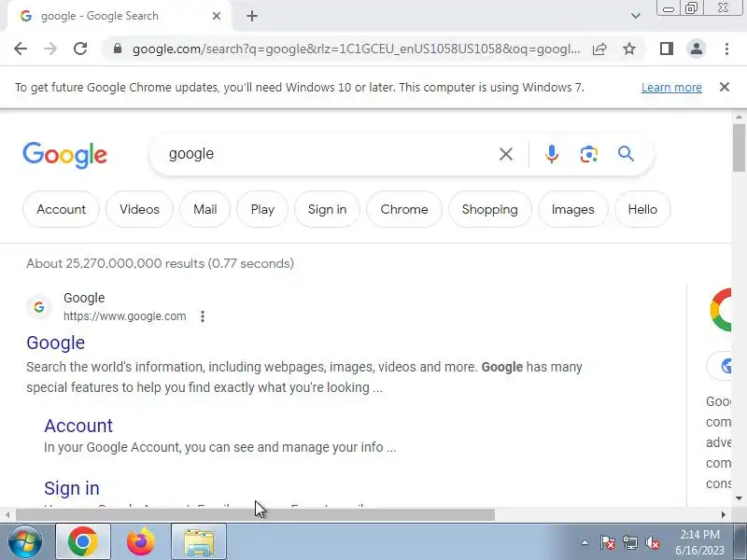
Task: Select the Videos filter chip
Action: (x=139, y=209)
